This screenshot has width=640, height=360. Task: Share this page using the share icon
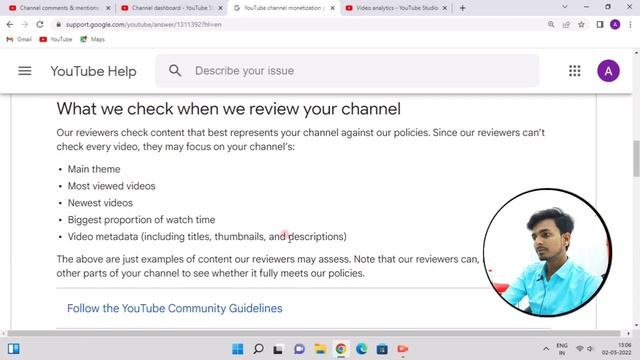(x=566, y=24)
